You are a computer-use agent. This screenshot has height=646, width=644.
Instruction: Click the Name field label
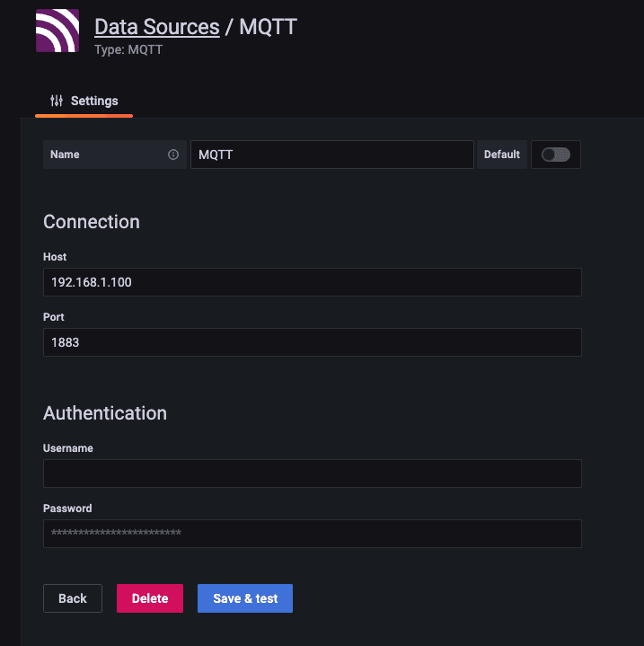click(x=65, y=155)
